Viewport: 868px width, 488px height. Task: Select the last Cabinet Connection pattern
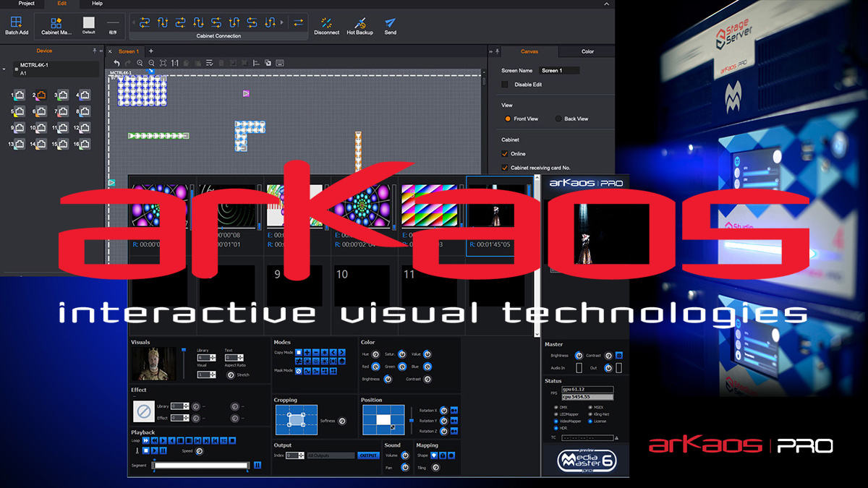(x=271, y=22)
